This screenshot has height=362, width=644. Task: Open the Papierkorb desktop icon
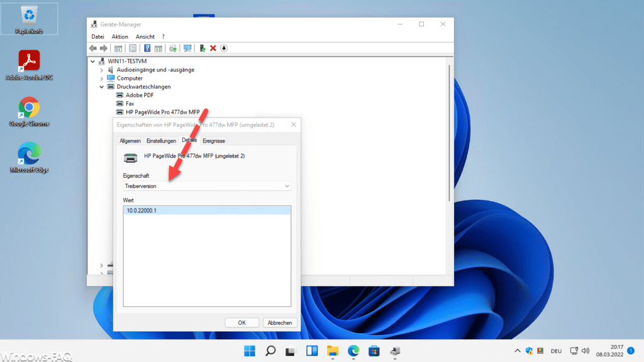click(29, 19)
